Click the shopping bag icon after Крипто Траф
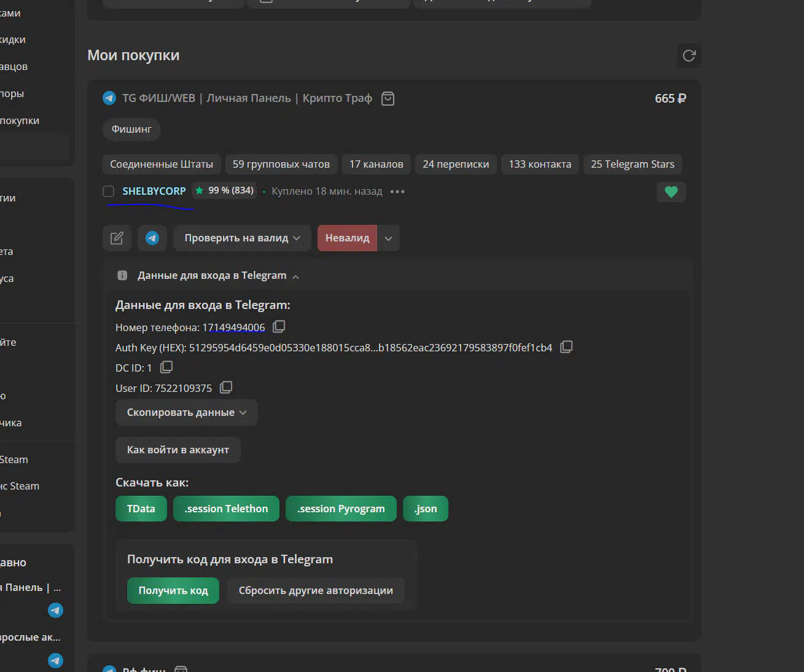This screenshot has height=672, width=804. (x=388, y=98)
